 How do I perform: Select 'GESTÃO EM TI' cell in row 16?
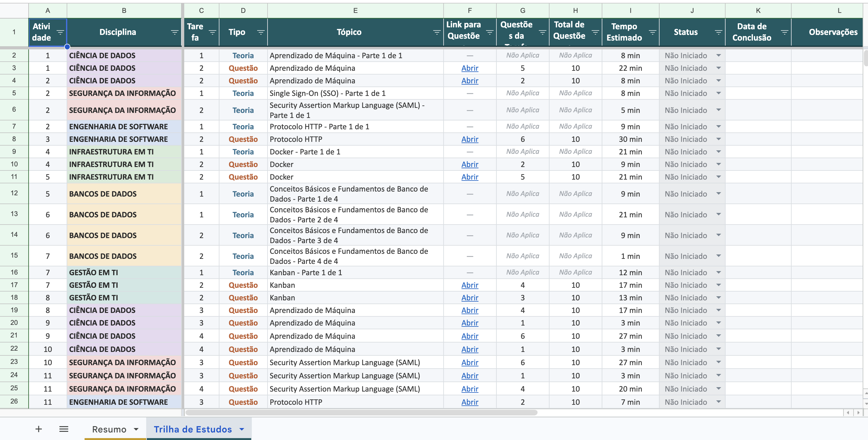pos(124,272)
